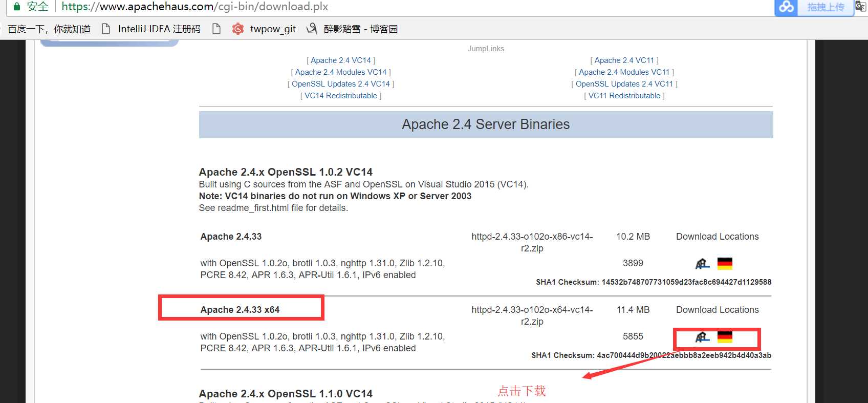The height and width of the screenshot is (403, 868).
Task: Click the Apache 2.4.x OpenSSL 1.0.2 VC14 heading
Action: point(286,172)
